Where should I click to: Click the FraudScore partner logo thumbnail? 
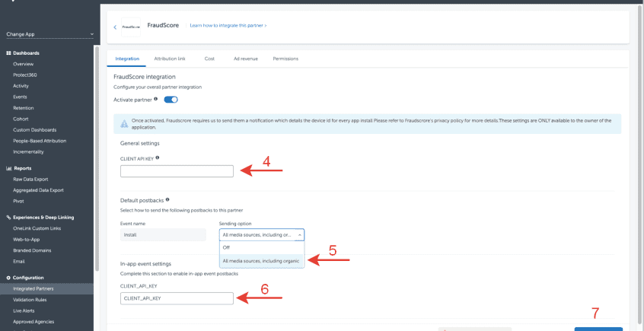[131, 27]
